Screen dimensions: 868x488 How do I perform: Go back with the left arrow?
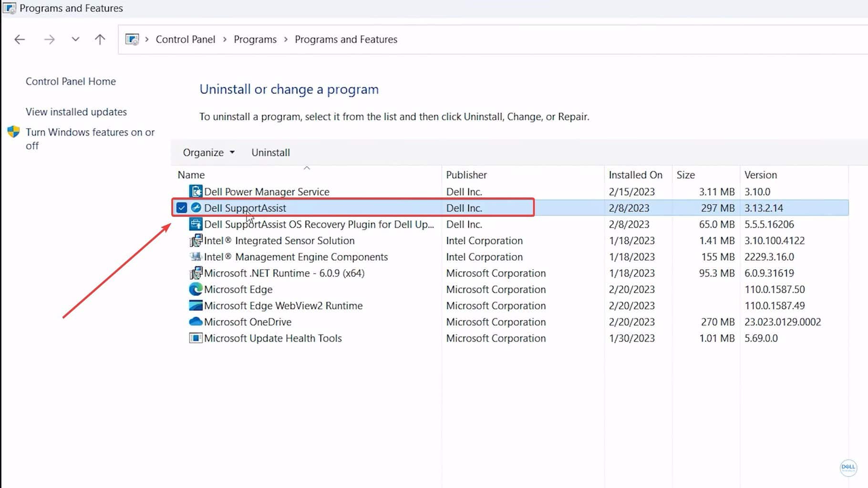pos(20,40)
